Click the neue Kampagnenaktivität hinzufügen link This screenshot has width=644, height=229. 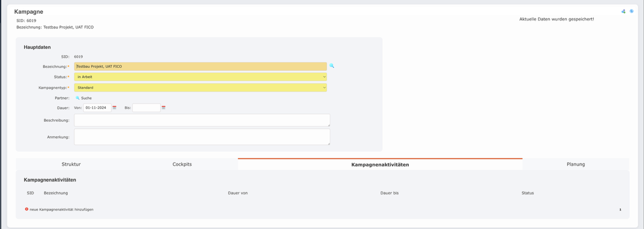(61, 209)
